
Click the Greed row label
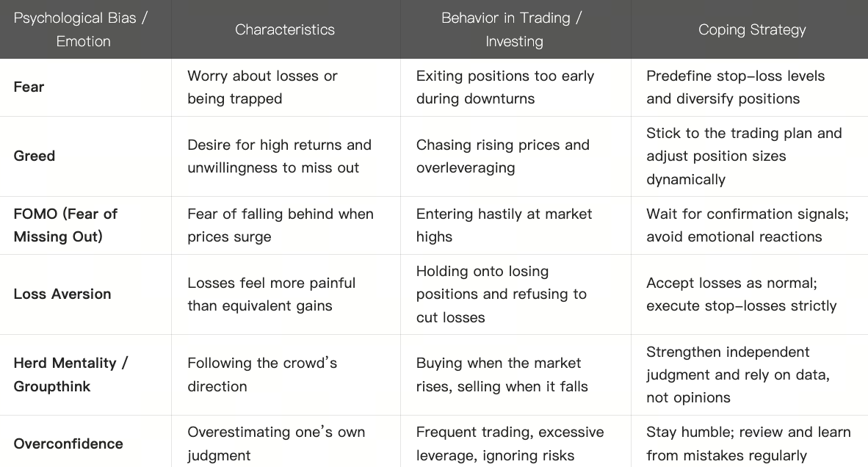[35, 156]
